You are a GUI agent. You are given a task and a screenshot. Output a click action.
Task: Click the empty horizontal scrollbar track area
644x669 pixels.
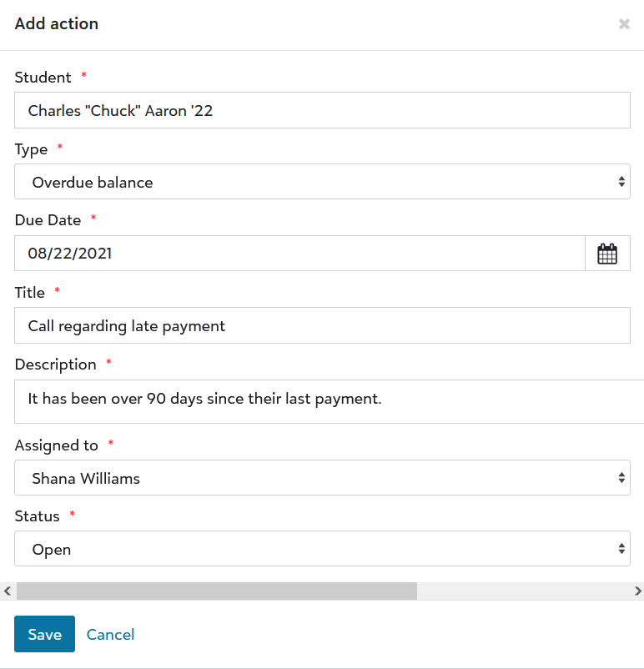pyautogui.click(x=524, y=591)
